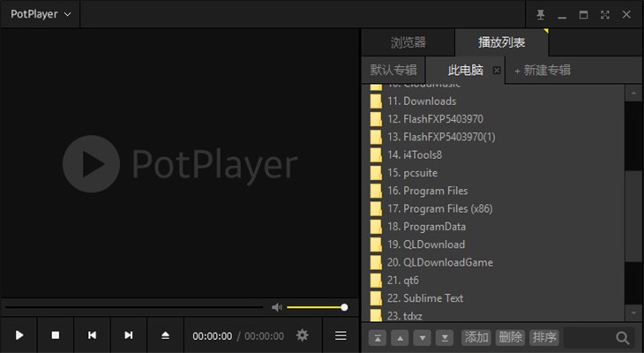Select the 22. Sublime Text folder

pyautogui.click(x=493, y=298)
